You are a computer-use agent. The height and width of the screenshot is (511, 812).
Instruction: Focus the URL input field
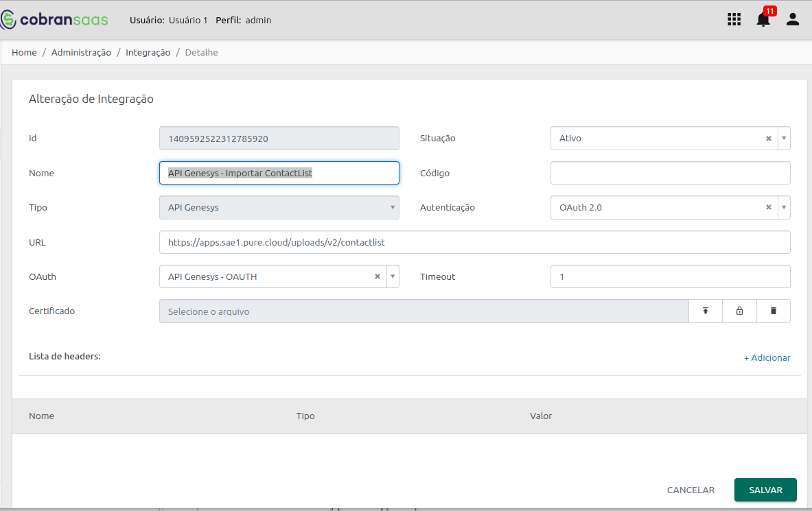(x=475, y=242)
